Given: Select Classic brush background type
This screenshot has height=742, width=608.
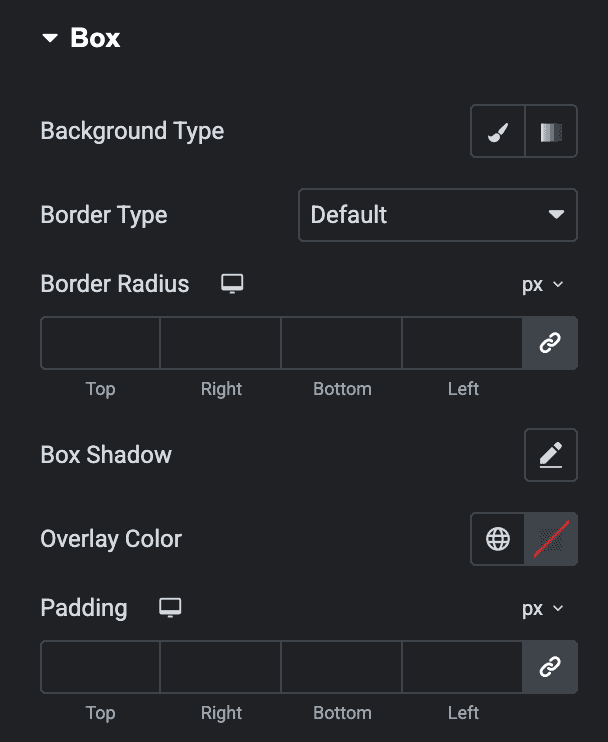Looking at the screenshot, I should (x=498, y=131).
